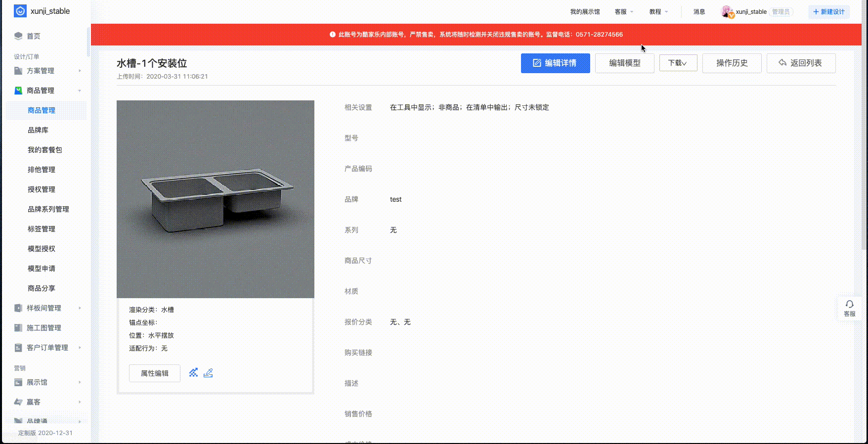Click the 施工图管理 sidebar icon
Image resolution: width=868 pixels, height=444 pixels.
coord(18,328)
